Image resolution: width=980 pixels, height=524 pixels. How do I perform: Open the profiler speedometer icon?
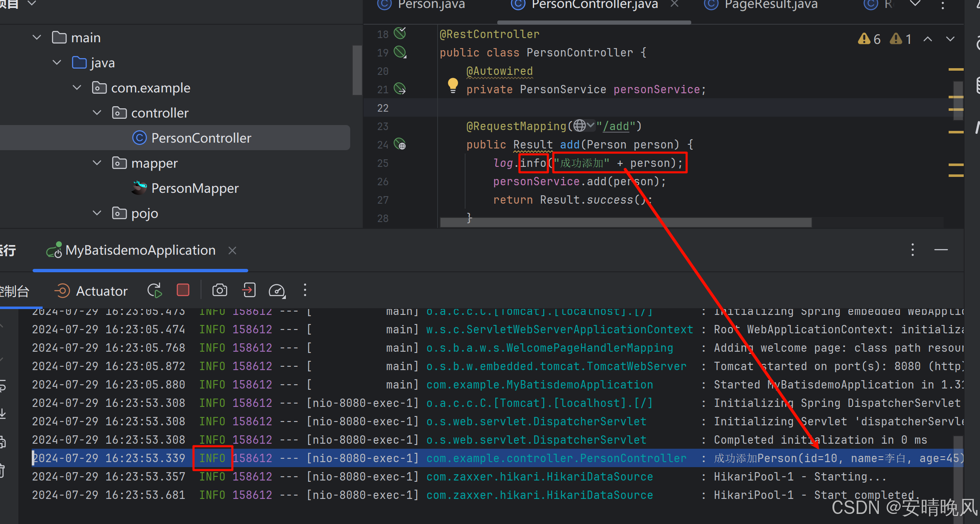pyautogui.click(x=277, y=290)
